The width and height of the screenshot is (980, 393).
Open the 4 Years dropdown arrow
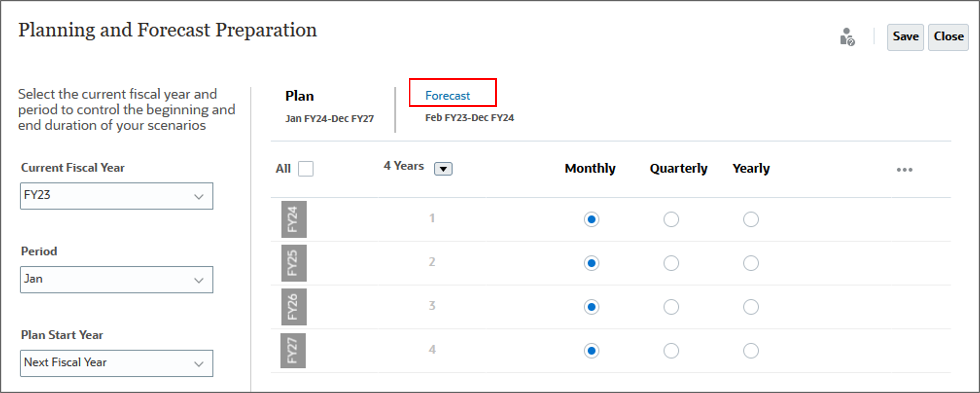click(443, 168)
